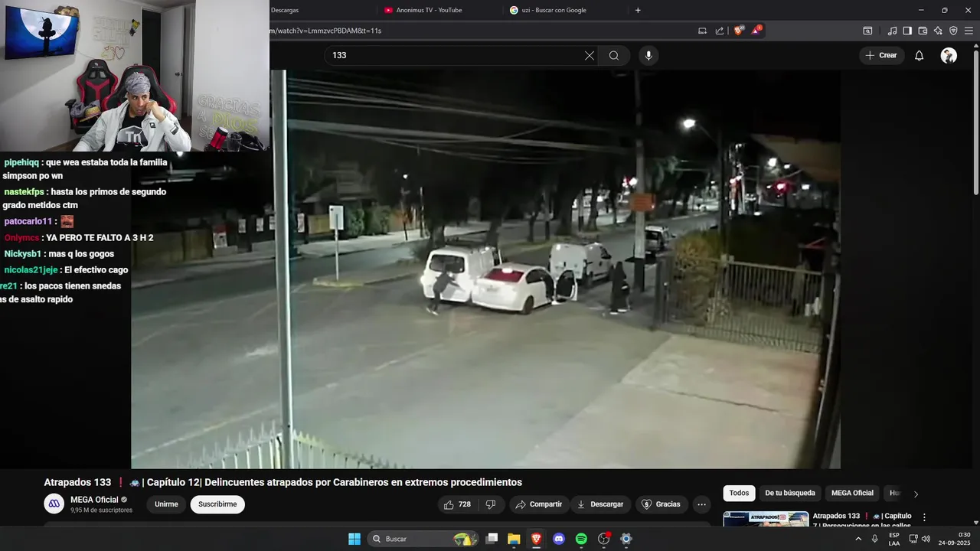Viewport: 980px width, 551px height.
Task: Expand hidden system tray icons chevron
Action: point(858,539)
